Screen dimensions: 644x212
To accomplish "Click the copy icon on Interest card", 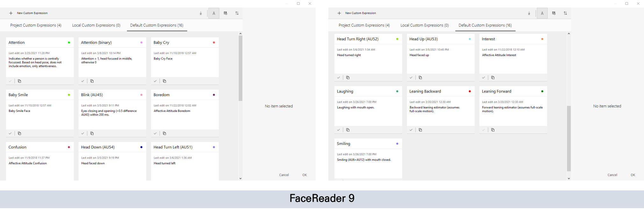I will click(x=493, y=78).
